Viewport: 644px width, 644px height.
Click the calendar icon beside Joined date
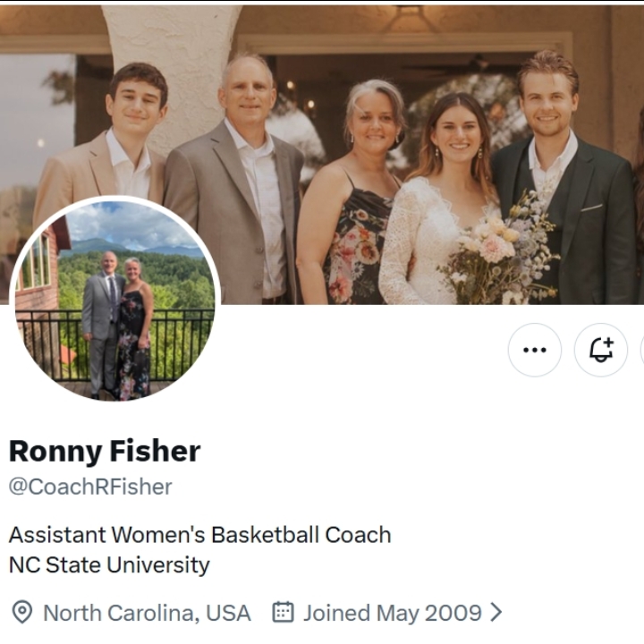(x=283, y=613)
